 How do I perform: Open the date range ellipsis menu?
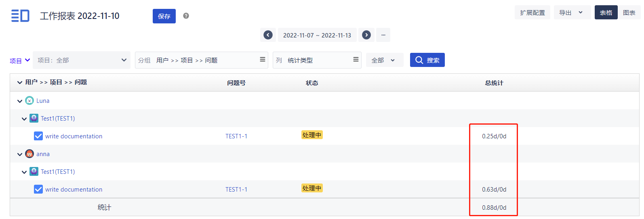pos(383,35)
